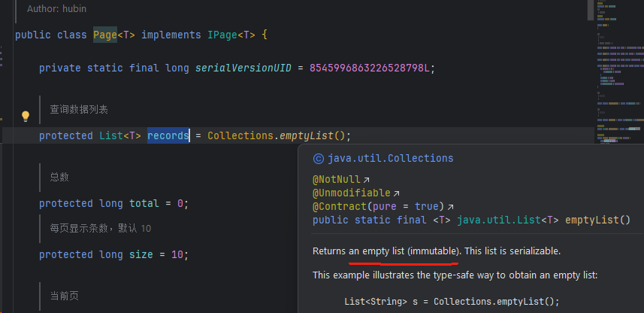
Task: Follow the @Unmodifiable annotation link
Action: 352,193
